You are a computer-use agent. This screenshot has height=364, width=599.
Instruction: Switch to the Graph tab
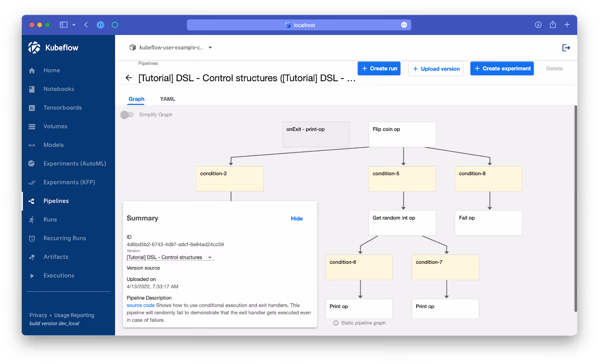(x=136, y=99)
